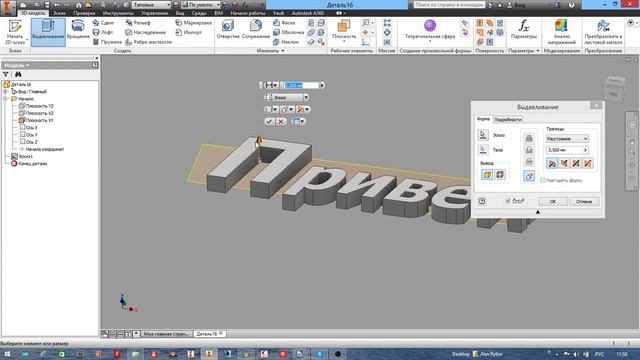Open the 'Типовые' material dropdown
The image size is (640, 360).
click(151, 5)
